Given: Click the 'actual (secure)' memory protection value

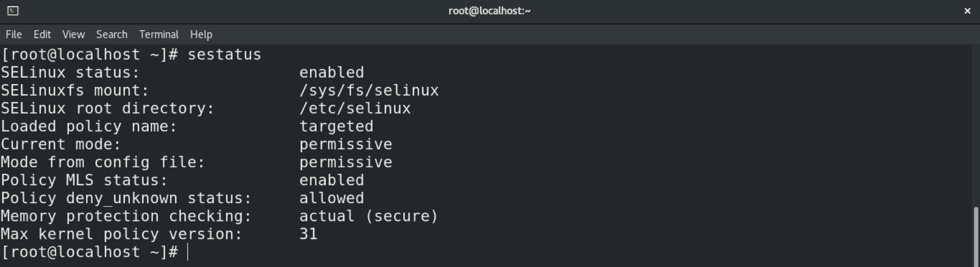Looking at the screenshot, I should point(369,216).
